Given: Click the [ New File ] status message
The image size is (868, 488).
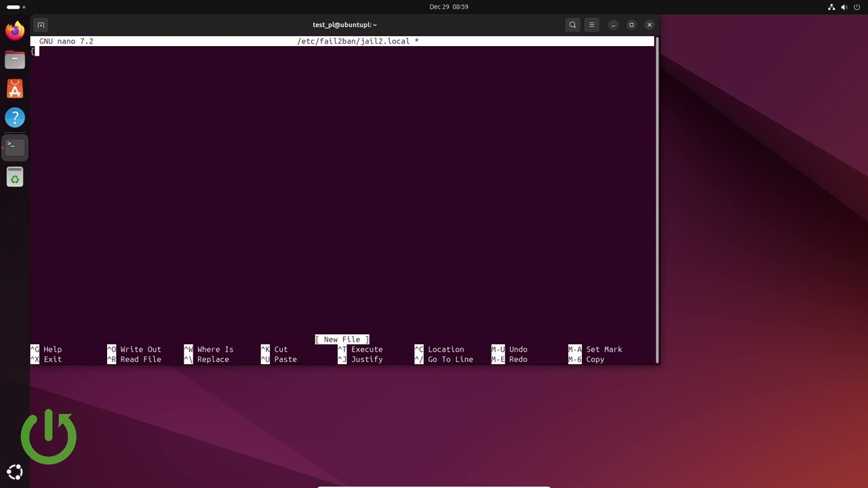Looking at the screenshot, I should point(342,340).
